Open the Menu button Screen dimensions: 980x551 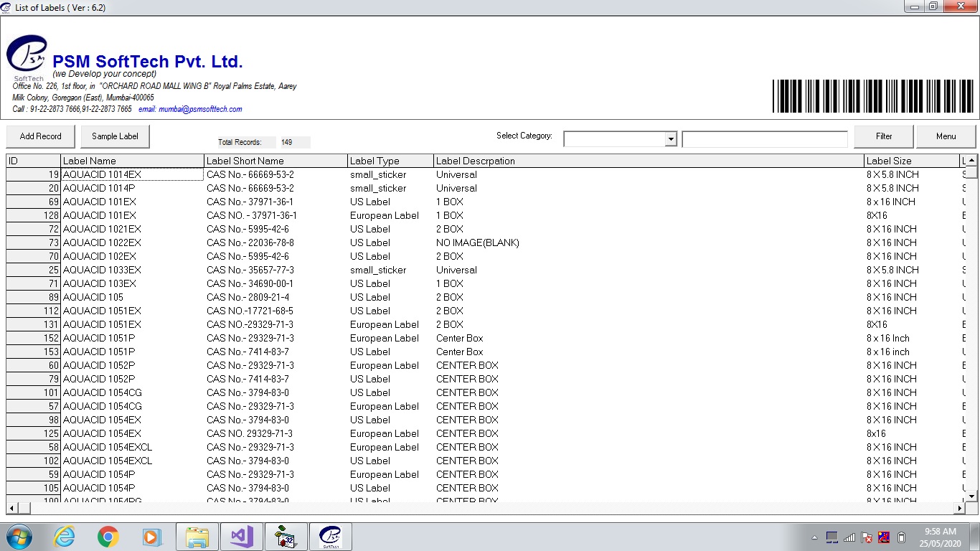[946, 136]
